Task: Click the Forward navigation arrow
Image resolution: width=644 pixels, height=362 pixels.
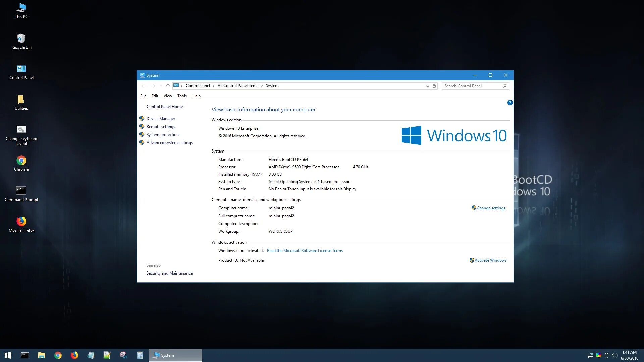Action: click(153, 86)
